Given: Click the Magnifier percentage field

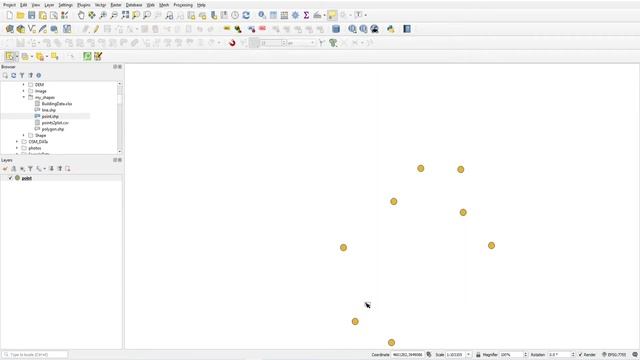Looking at the screenshot, I should click(x=513, y=355).
